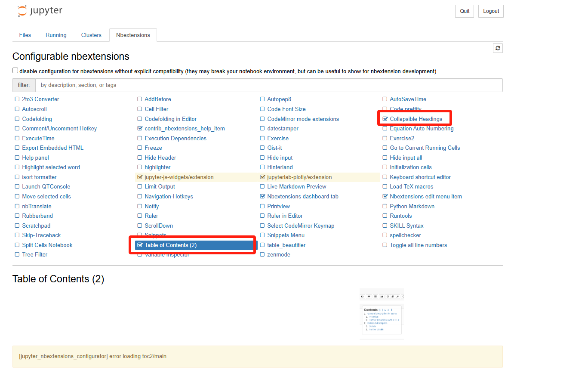The image size is (588, 374).
Task: Open the Python Markdown extension
Action: (412, 207)
